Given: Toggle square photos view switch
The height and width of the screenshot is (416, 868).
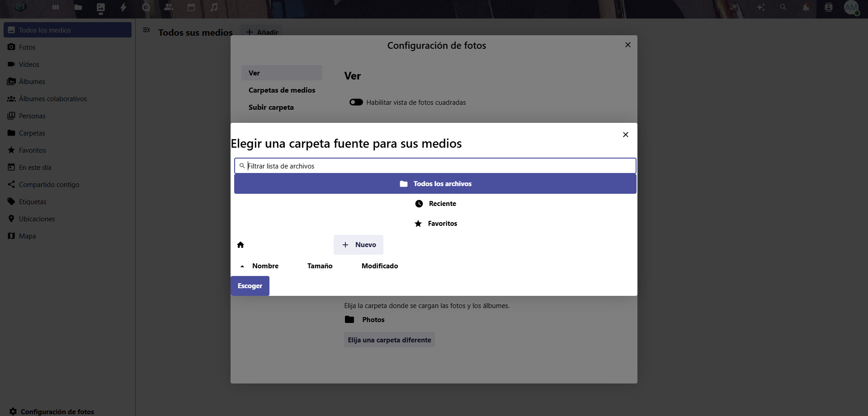Looking at the screenshot, I should [356, 103].
